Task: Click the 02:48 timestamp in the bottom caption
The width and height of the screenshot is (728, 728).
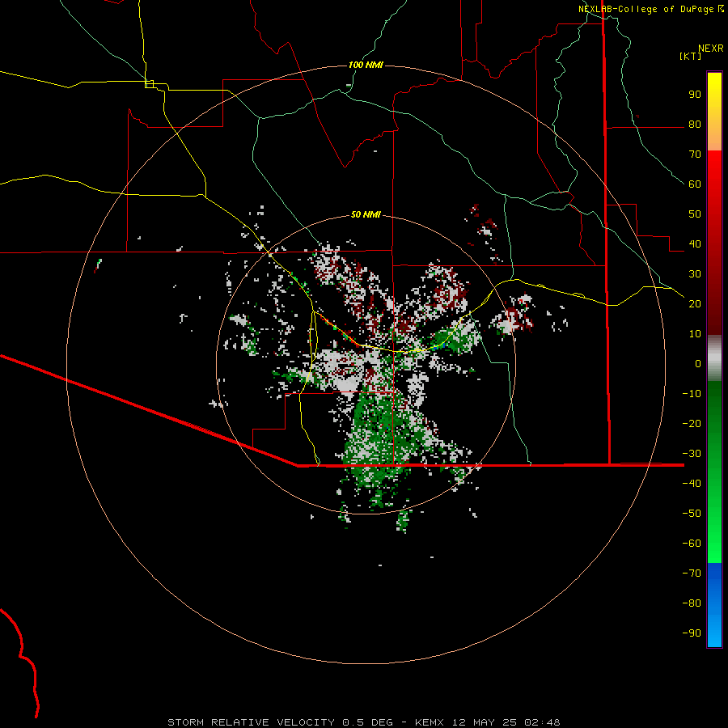Action: pos(542,722)
